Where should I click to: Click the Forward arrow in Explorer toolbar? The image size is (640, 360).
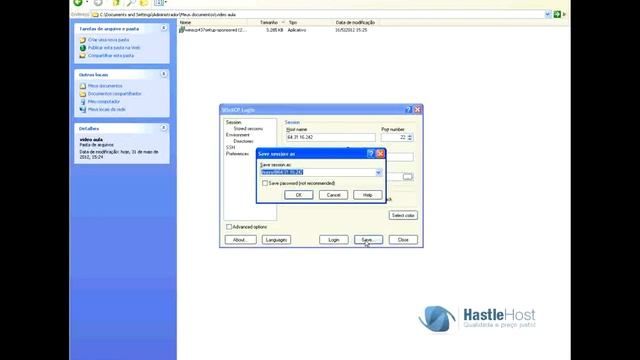pyautogui.click(x=98, y=2)
